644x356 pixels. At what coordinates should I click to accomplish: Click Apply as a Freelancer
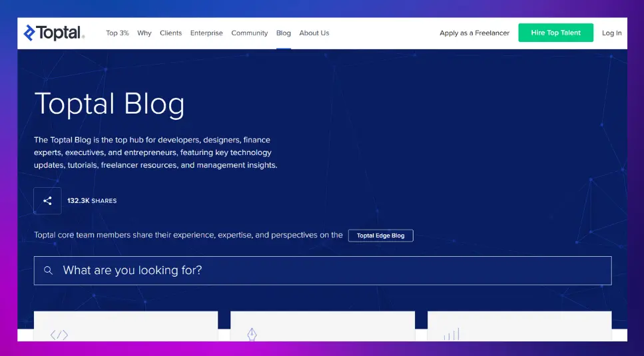click(474, 33)
